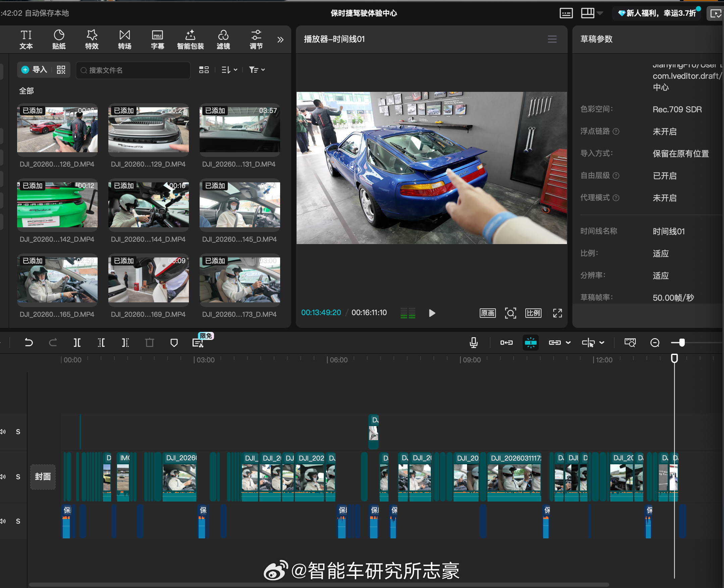The image size is (724, 588).
Task: Click the 封面 cover button
Action: pos(43,477)
